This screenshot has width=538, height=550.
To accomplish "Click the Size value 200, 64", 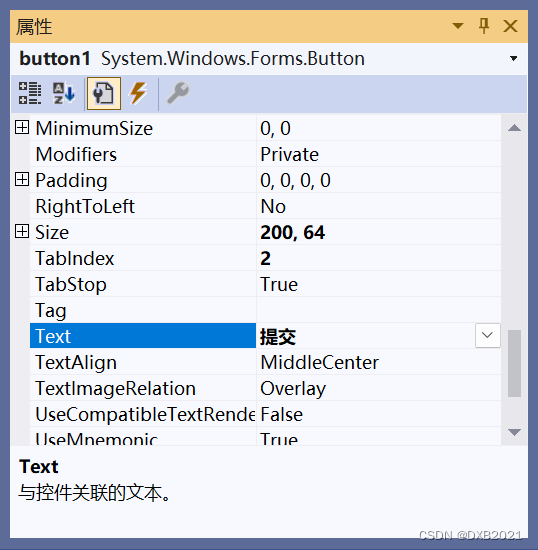I will pyautogui.click(x=292, y=232).
